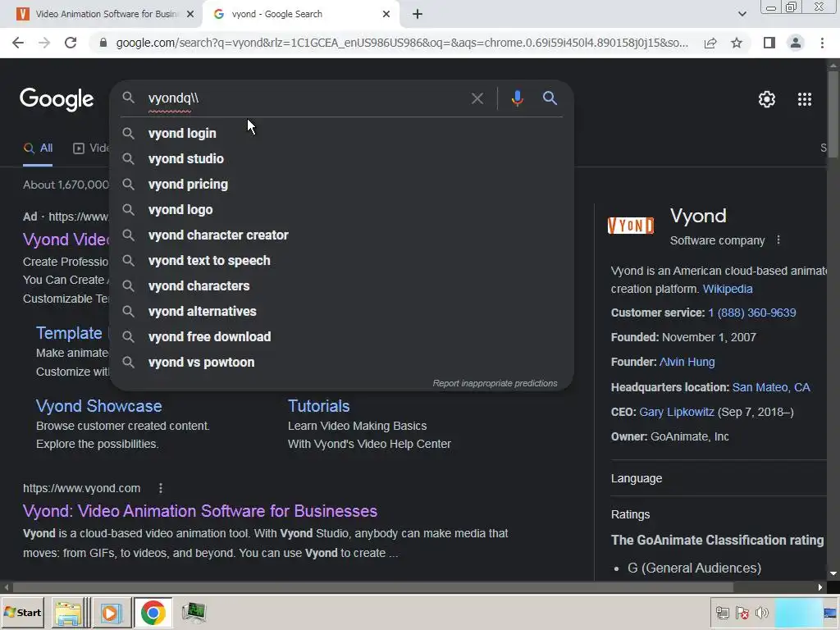Open the Wikipedia link in knowledge panel
Image resolution: width=840 pixels, height=630 pixels.
click(x=728, y=289)
